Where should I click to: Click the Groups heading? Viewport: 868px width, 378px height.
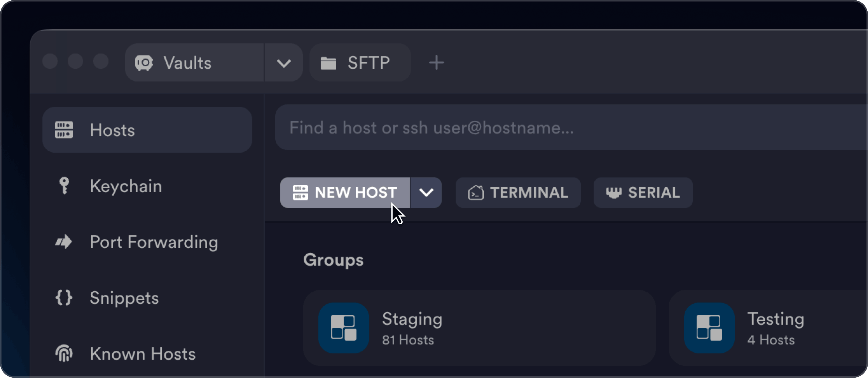[333, 260]
